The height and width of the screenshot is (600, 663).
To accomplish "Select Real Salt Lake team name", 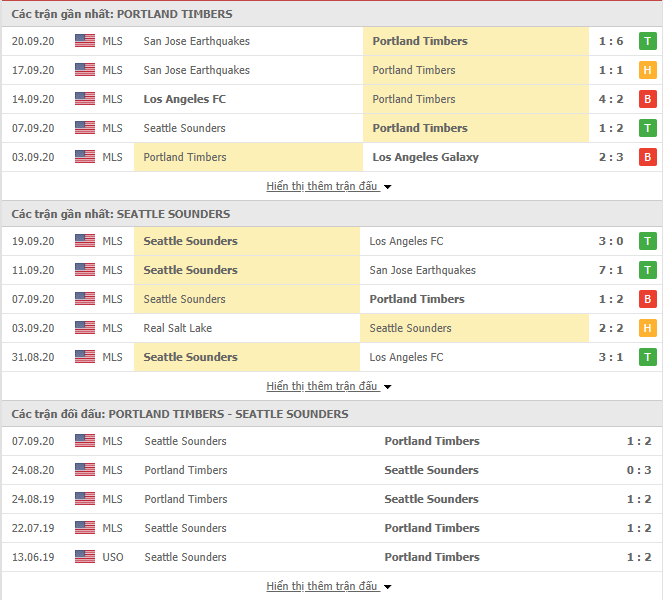I will tap(178, 328).
